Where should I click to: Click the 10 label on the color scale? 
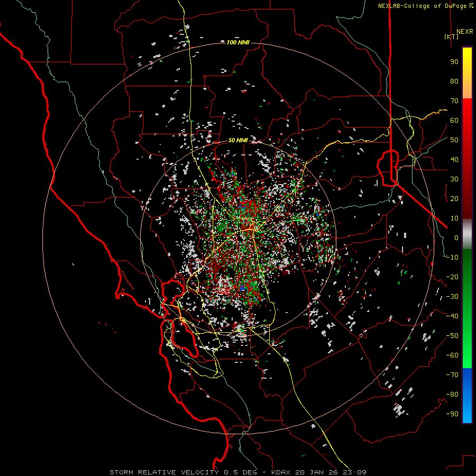pos(454,218)
